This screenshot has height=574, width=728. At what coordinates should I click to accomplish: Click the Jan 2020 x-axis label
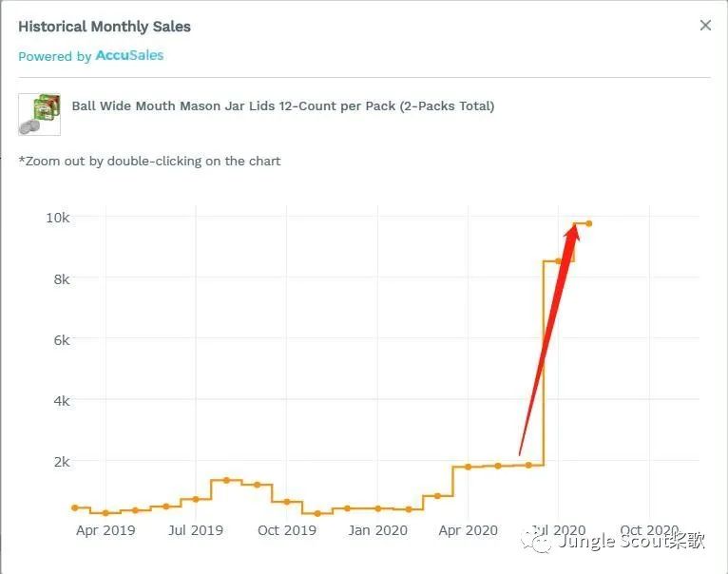coord(377,530)
